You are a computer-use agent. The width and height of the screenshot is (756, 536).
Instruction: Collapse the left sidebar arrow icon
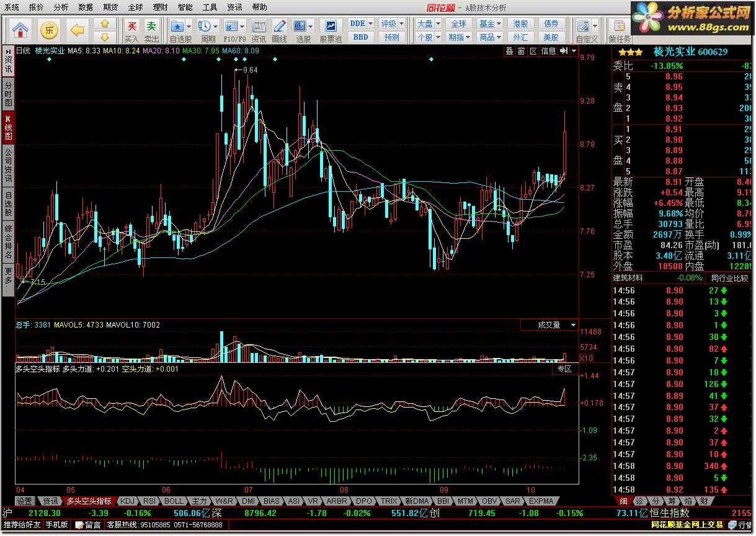8,51
